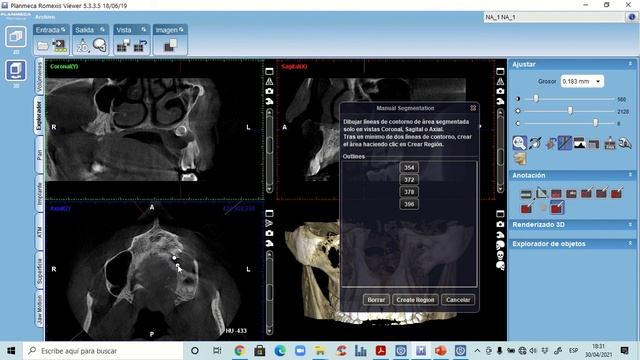Image resolution: width=640 pixels, height=360 pixels.
Task: Click the open folder icon under Entrada
Action: point(42,46)
